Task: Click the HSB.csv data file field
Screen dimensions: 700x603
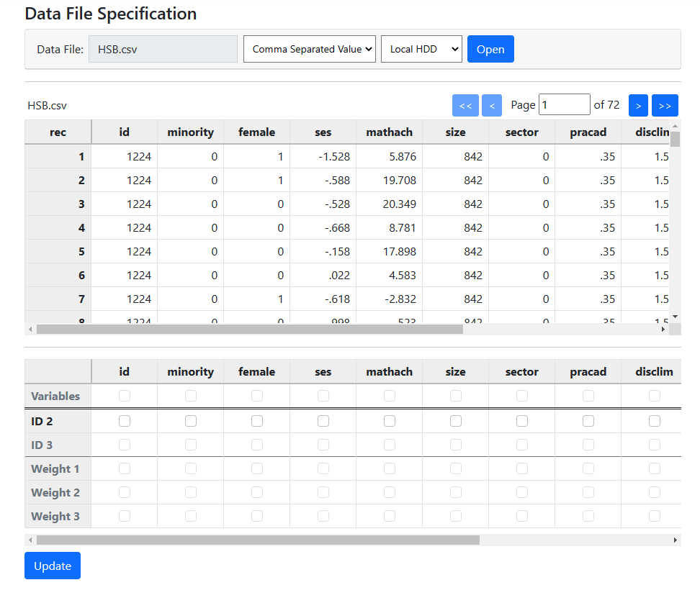Action: tap(163, 49)
